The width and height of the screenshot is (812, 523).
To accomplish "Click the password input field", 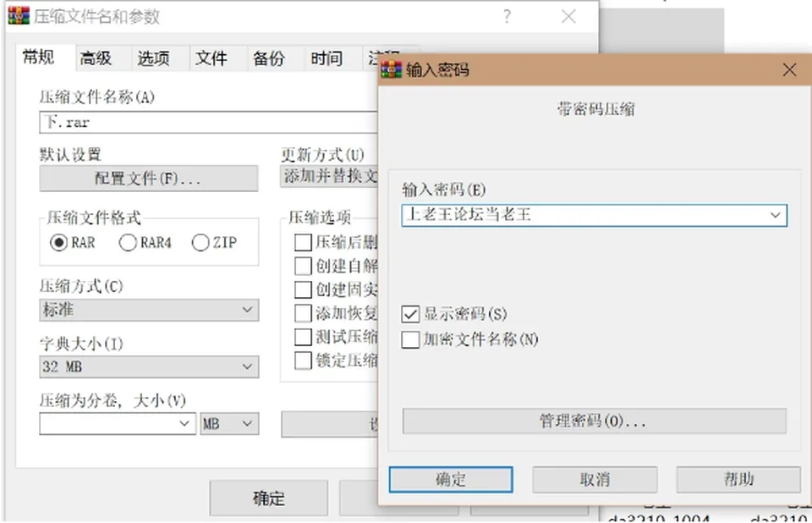I will (x=594, y=215).
